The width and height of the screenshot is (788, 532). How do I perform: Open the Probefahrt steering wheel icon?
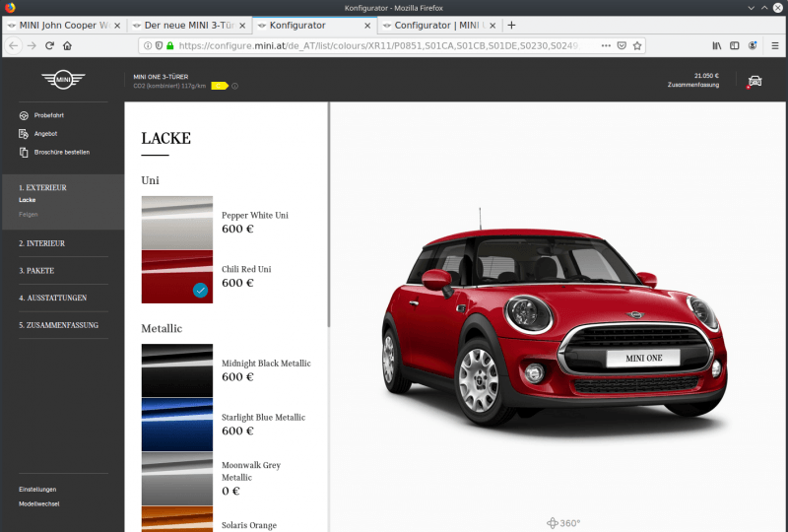[24, 115]
